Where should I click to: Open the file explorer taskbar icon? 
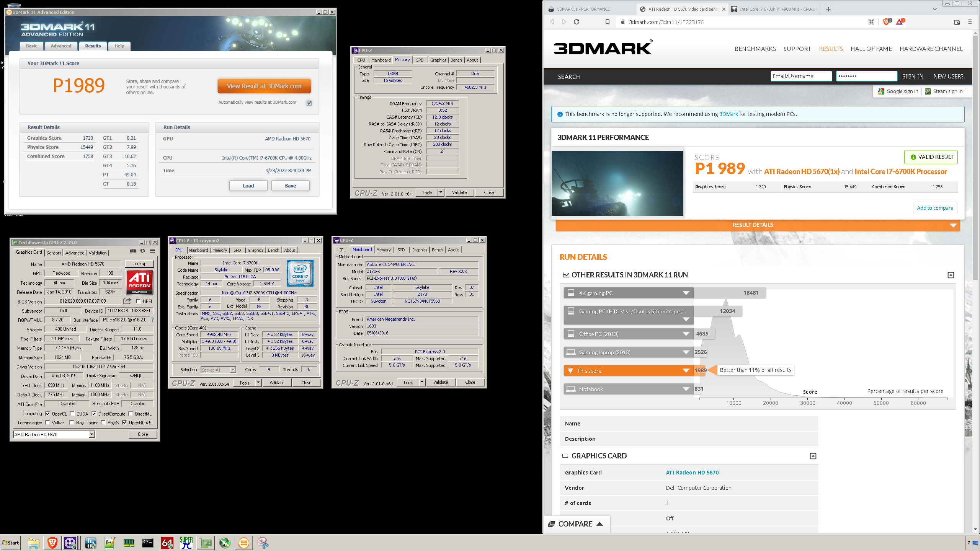click(x=33, y=543)
